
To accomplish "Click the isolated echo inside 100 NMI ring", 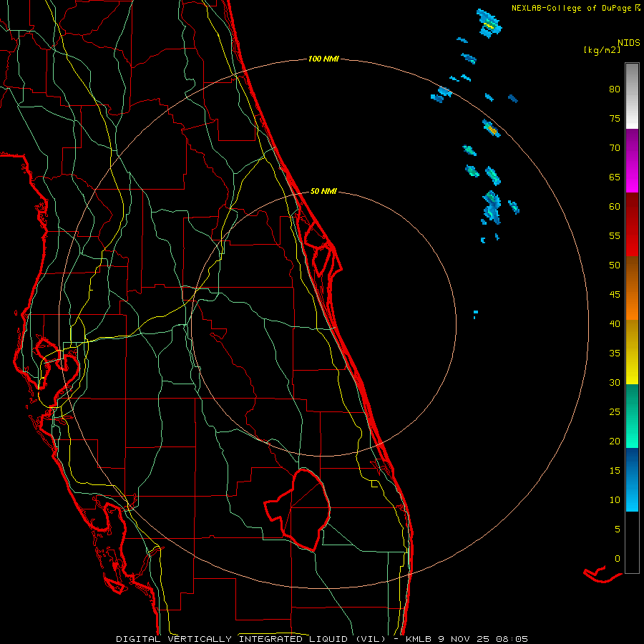I will 476,315.
